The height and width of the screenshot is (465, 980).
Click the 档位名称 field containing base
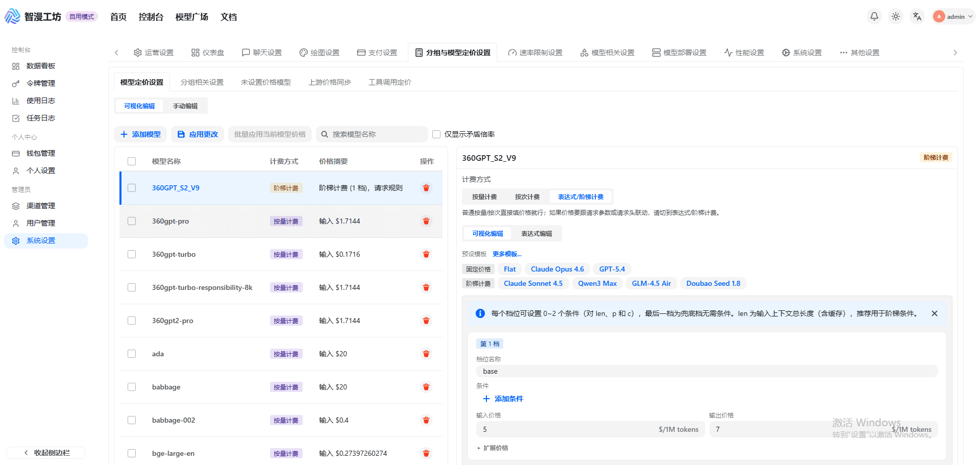(707, 371)
